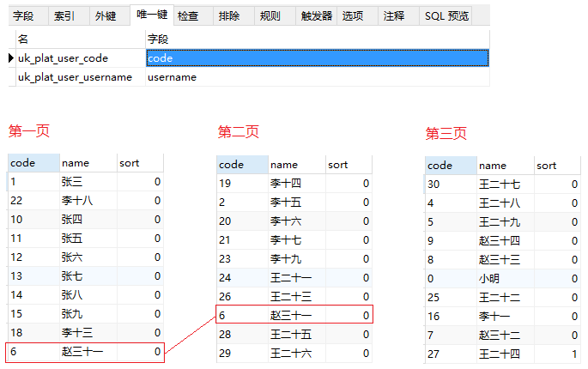
Task: Select the code 22 cell
Action: click(33, 201)
